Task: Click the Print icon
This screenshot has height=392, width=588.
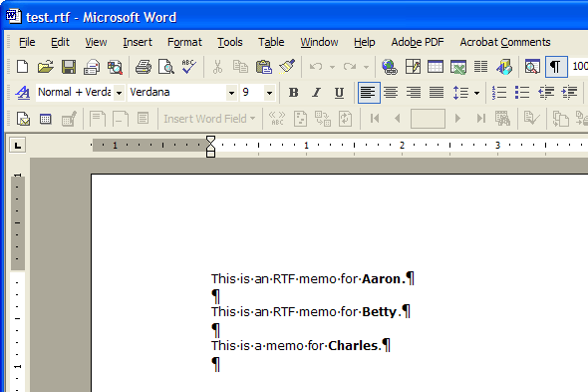Action: coord(144,67)
